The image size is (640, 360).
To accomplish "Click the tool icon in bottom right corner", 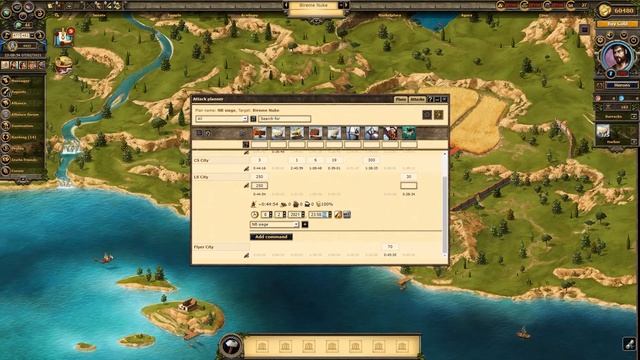I will [x=630, y=343].
